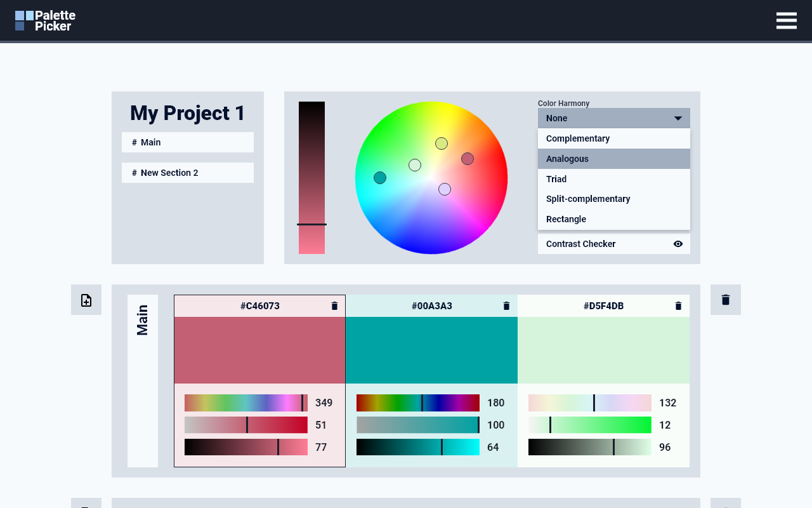Pick a color on the color wheel
The width and height of the screenshot is (812, 508).
tap(431, 178)
